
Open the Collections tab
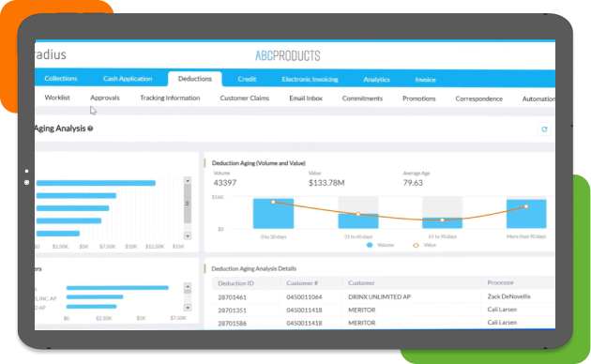click(61, 79)
